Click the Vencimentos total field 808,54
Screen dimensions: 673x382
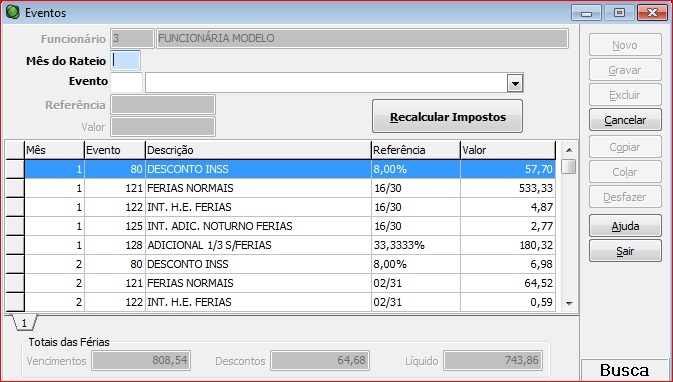pos(141,361)
